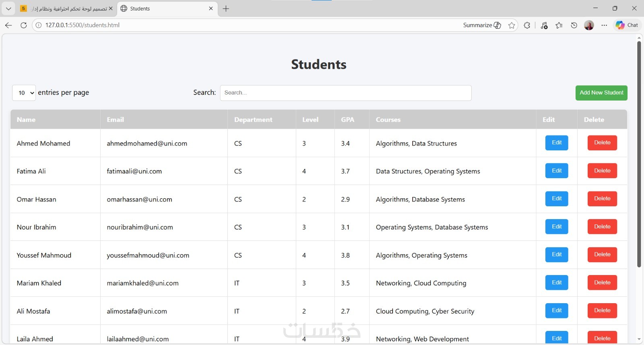Open a new browser tab
Viewport: 644px width, 345px height.
[226, 8]
